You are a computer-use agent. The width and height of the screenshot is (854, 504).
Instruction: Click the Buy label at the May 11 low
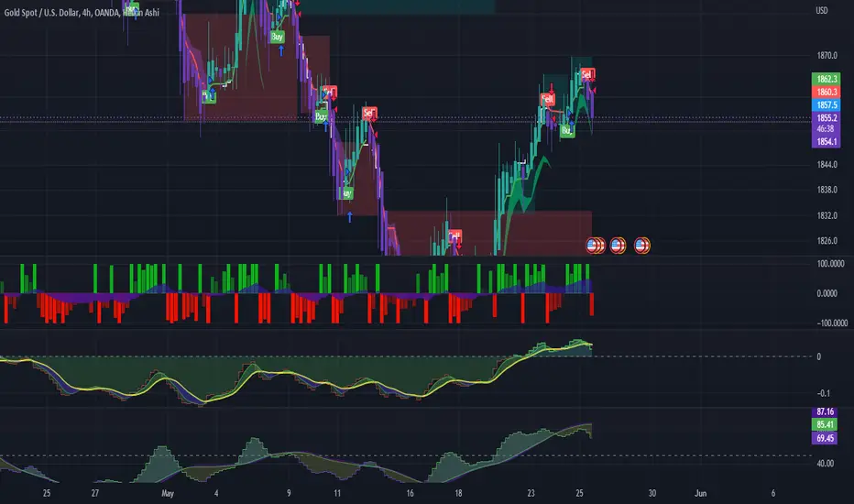pos(346,192)
